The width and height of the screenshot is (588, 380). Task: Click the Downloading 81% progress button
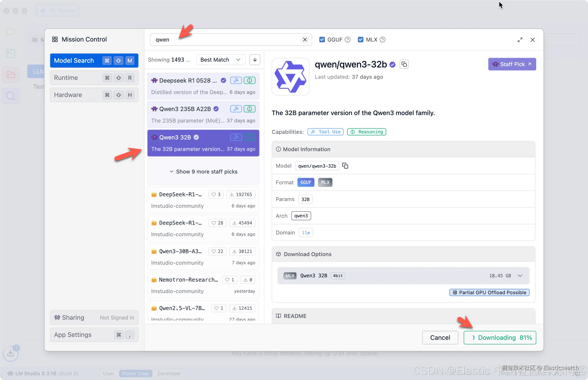500,337
